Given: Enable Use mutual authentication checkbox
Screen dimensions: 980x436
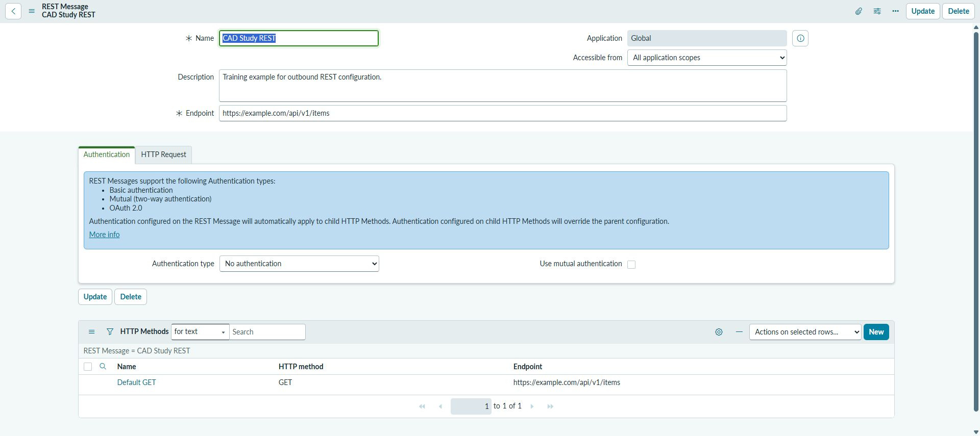Looking at the screenshot, I should [x=631, y=264].
